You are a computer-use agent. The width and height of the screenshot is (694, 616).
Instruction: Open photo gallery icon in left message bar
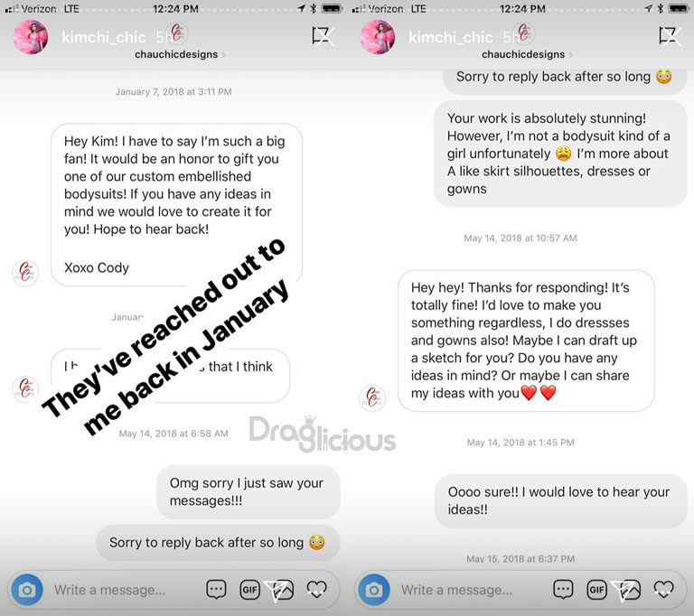283,590
